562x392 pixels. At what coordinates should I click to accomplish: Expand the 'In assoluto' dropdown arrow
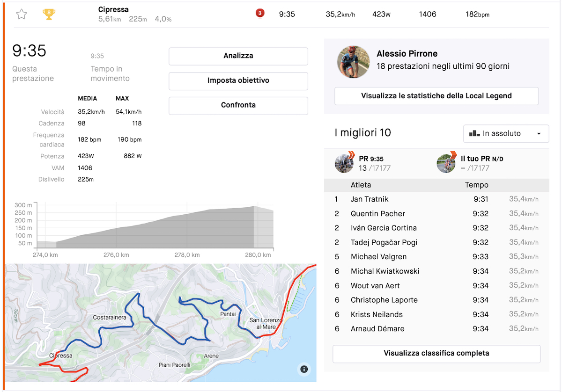pos(539,134)
